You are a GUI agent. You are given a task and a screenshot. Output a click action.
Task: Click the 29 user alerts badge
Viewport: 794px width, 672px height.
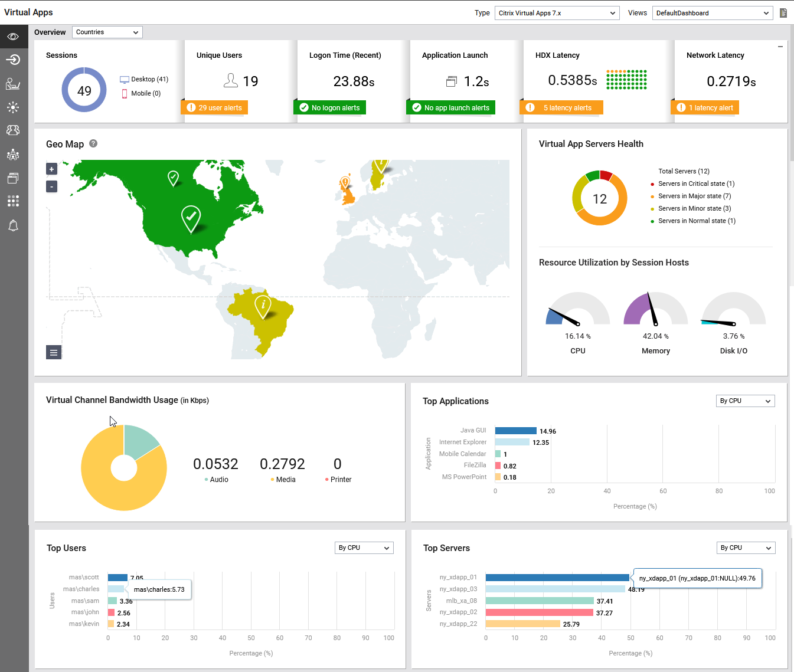click(215, 108)
